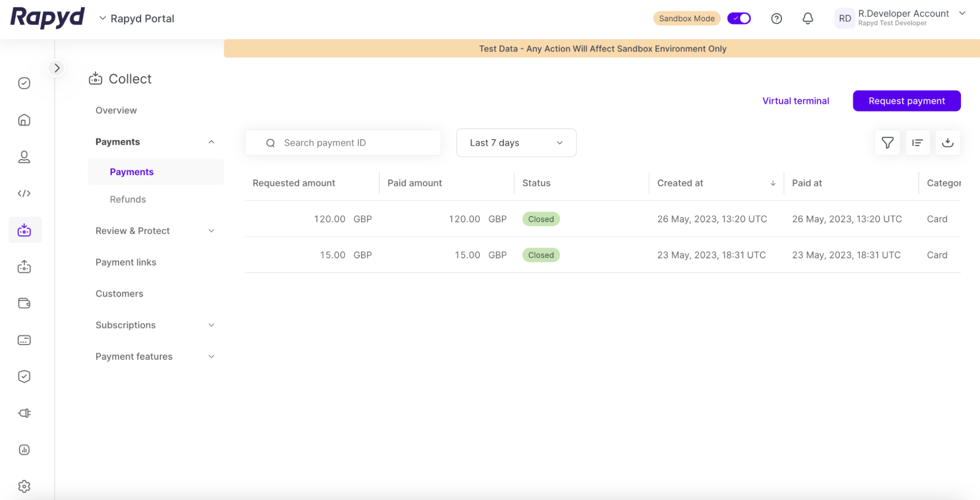This screenshot has width=980, height=500.
Task: Open the developers code icon in sidebar
Action: point(24,193)
